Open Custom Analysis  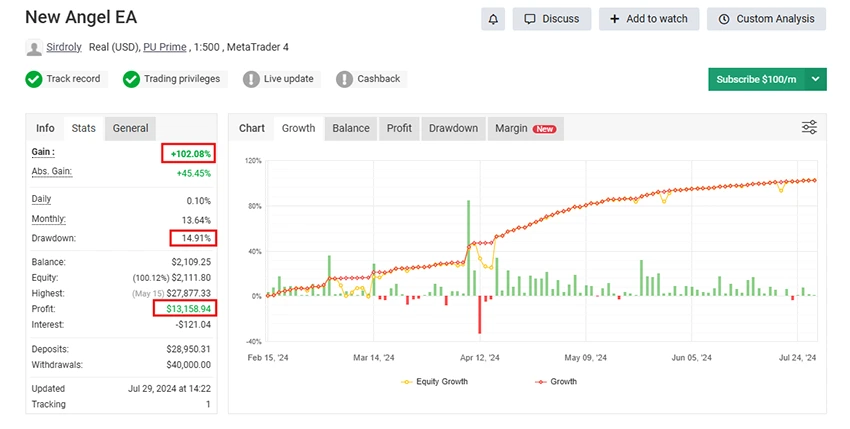coord(766,19)
